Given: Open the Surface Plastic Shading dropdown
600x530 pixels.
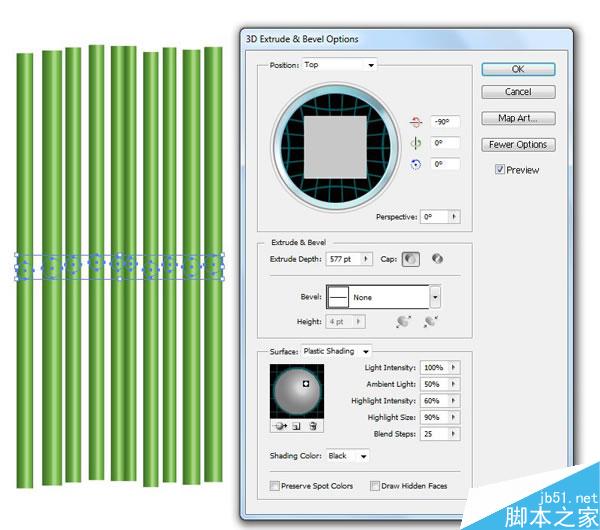Looking at the screenshot, I should pos(336,351).
